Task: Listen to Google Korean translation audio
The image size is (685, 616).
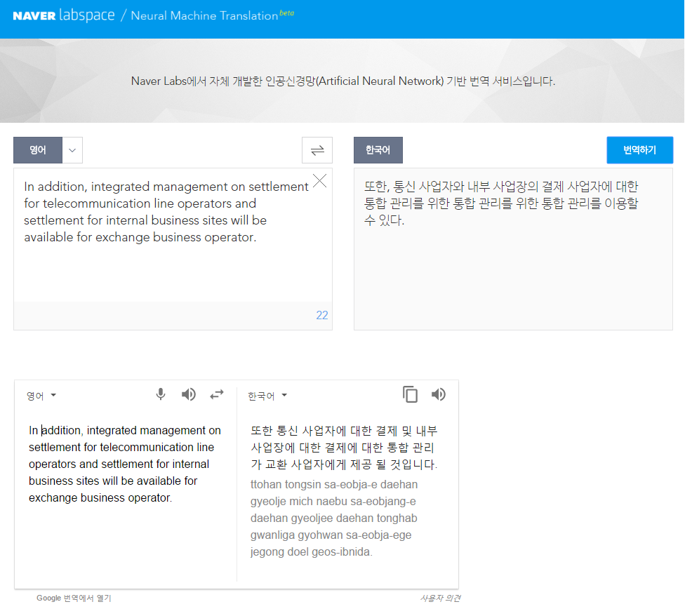Action: pos(439,395)
